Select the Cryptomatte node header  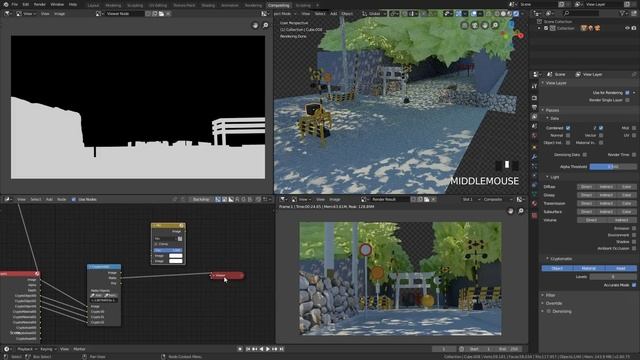104,267
